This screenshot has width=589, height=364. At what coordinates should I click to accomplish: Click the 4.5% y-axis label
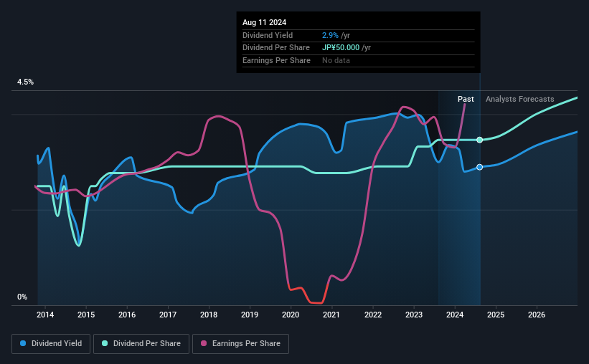coord(25,82)
